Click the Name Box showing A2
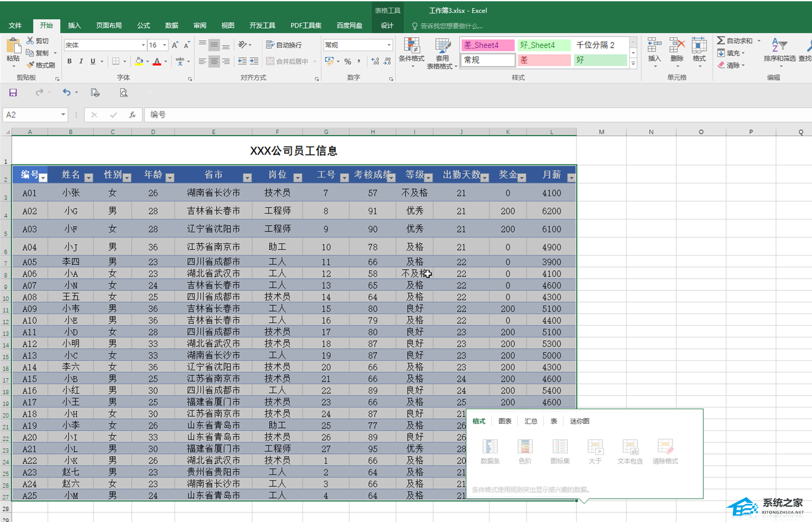The image size is (812, 522). point(31,115)
